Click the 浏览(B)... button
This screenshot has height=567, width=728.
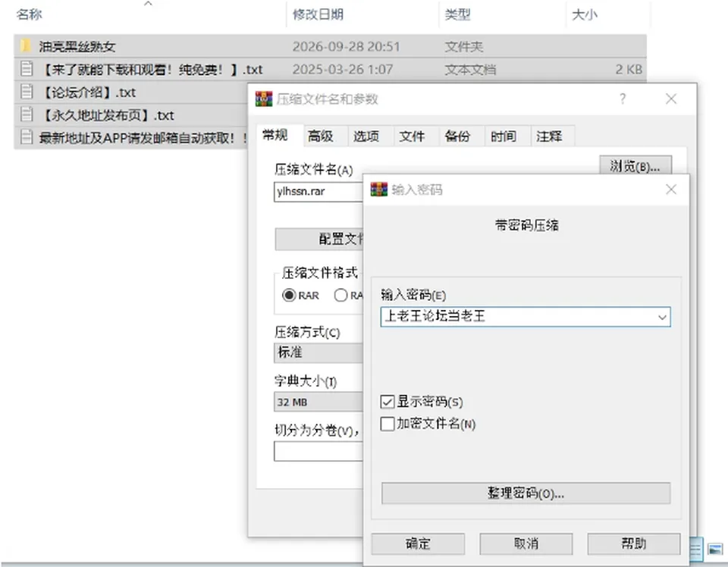coord(635,166)
